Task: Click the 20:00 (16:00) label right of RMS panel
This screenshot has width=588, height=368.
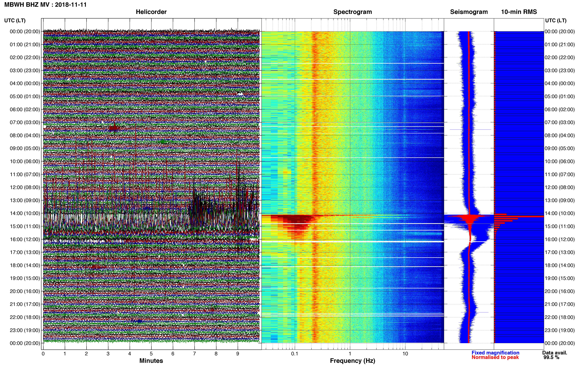Action: [x=560, y=291]
